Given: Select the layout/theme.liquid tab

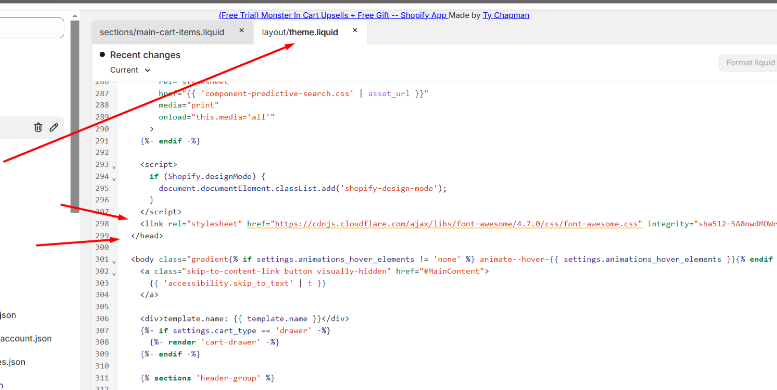Looking at the screenshot, I should (299, 32).
